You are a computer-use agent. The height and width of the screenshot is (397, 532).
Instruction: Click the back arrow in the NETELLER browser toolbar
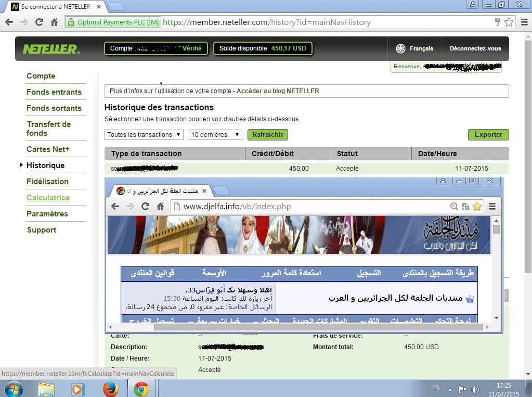(x=9, y=22)
